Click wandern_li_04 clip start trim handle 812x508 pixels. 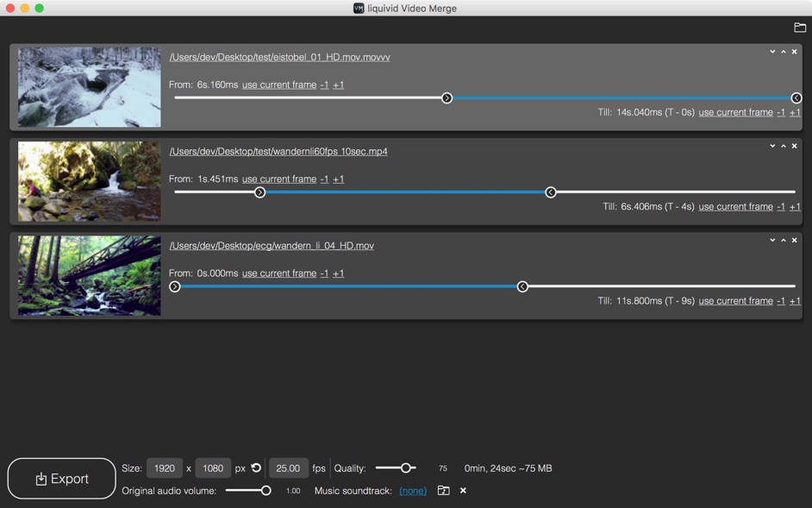pos(175,286)
